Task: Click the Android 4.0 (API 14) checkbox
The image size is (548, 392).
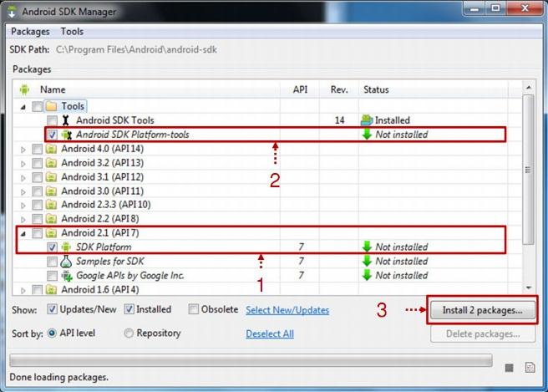Action: tap(38, 149)
